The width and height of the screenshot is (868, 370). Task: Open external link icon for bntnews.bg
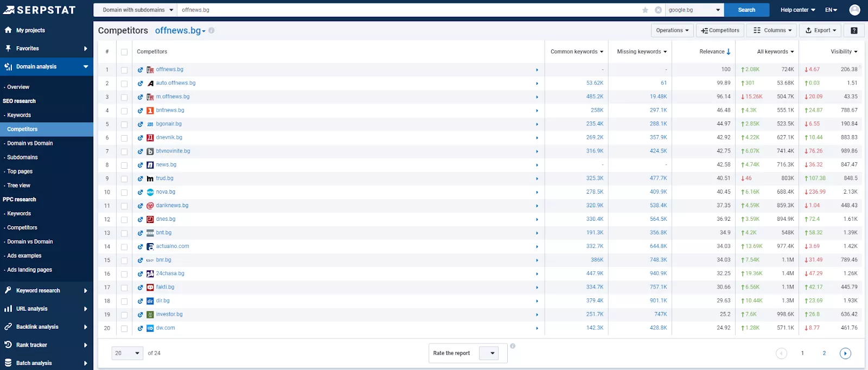point(141,111)
